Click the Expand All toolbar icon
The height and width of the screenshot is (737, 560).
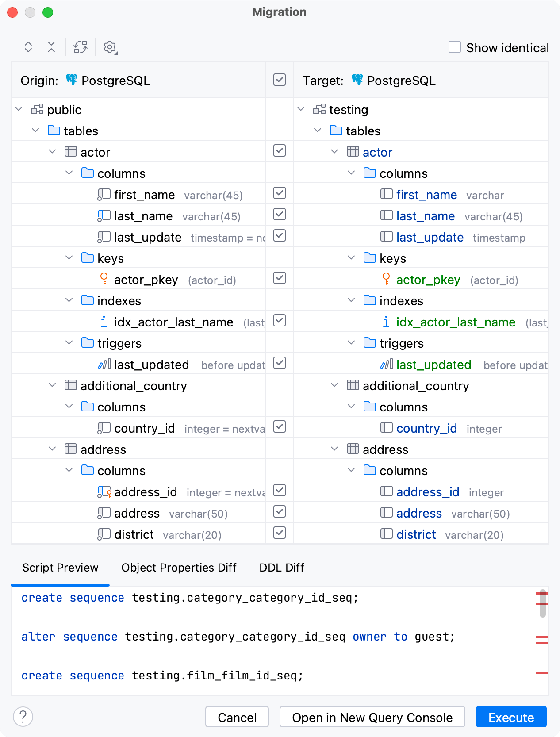coord(28,47)
